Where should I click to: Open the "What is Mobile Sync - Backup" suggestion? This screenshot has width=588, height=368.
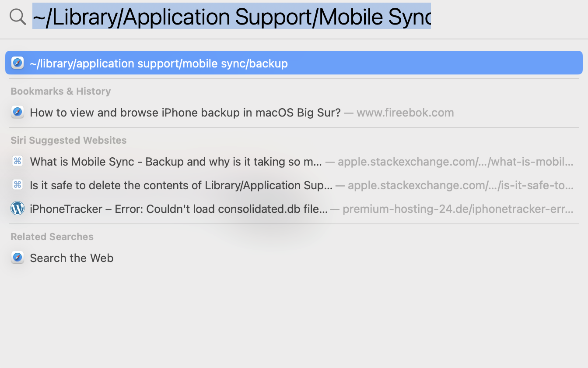tap(176, 162)
